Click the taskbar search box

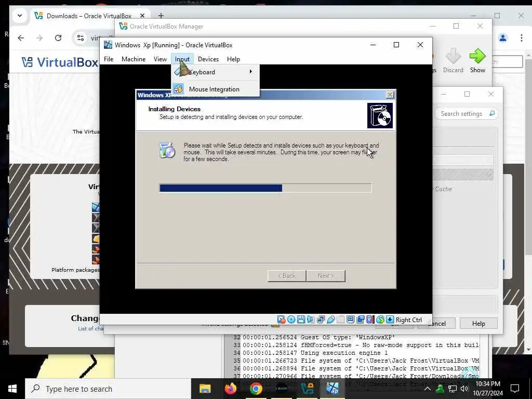[x=108, y=389]
